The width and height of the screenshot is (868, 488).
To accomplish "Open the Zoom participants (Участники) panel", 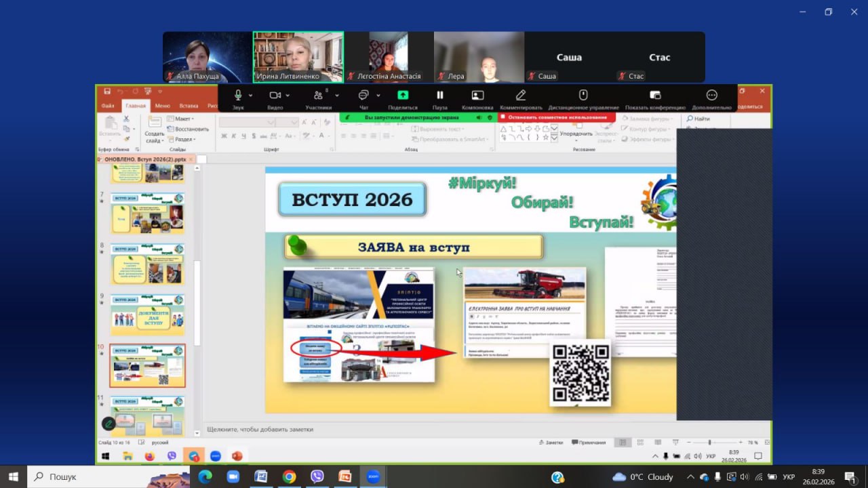I will (317, 96).
